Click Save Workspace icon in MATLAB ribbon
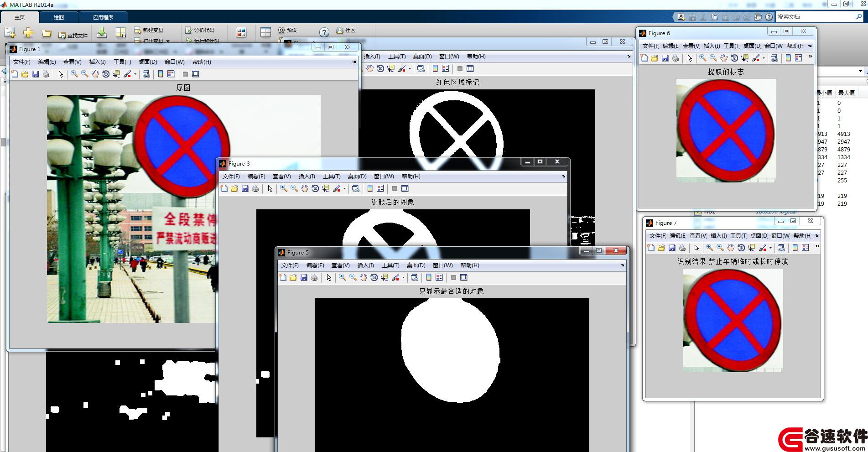Screen dimensions: 868x452 point(121,32)
